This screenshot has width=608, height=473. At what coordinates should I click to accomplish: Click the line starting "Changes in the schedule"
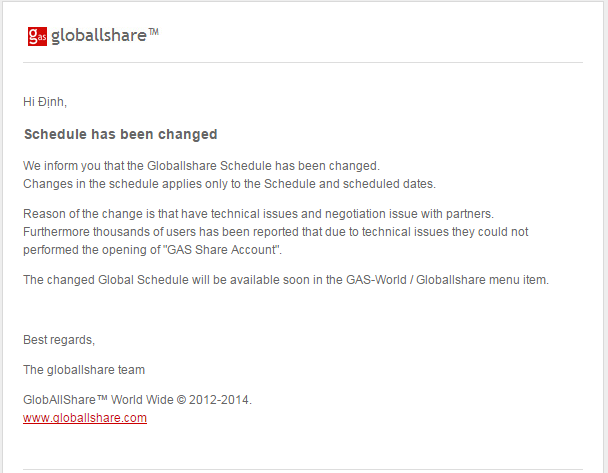point(229,183)
